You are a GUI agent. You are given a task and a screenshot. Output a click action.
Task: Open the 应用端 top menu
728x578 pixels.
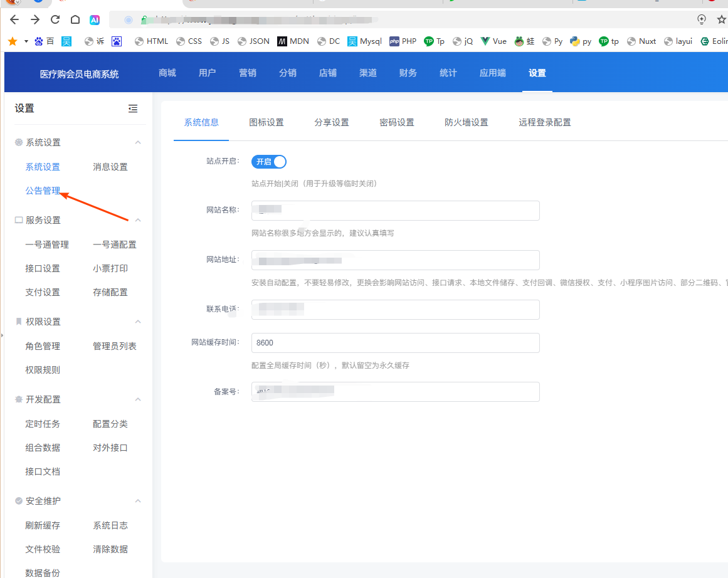493,73
